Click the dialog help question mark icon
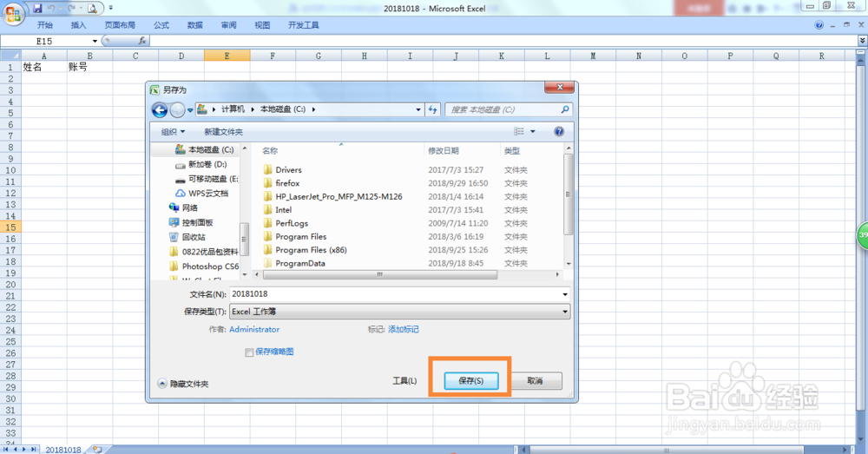Image resolution: width=868 pixels, height=454 pixels. click(559, 131)
